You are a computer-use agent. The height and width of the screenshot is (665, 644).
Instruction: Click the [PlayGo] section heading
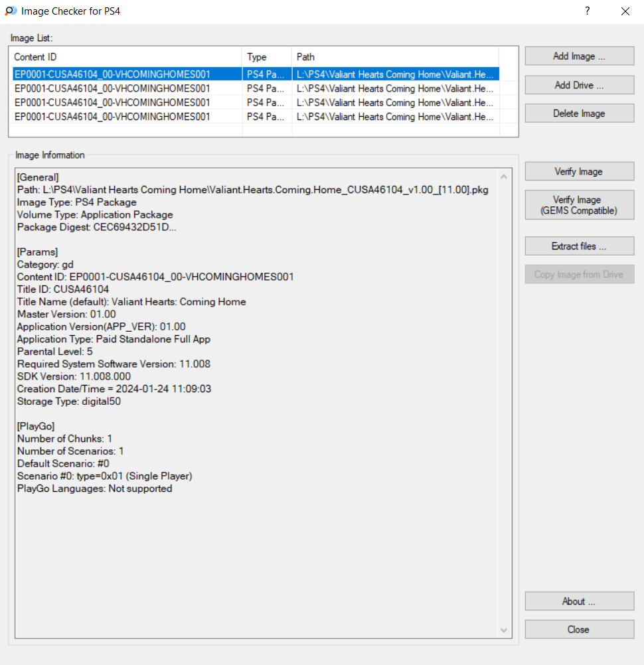click(x=36, y=426)
